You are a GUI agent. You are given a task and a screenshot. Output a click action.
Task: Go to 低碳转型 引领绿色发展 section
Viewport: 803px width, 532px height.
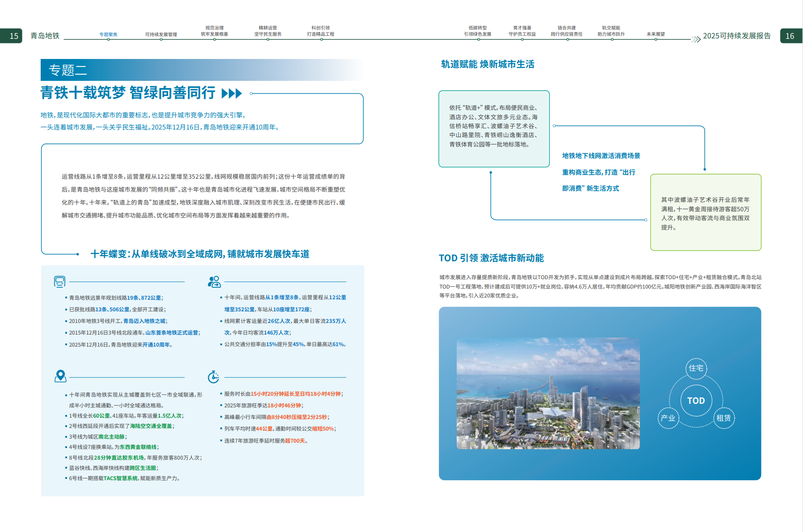pos(478,31)
